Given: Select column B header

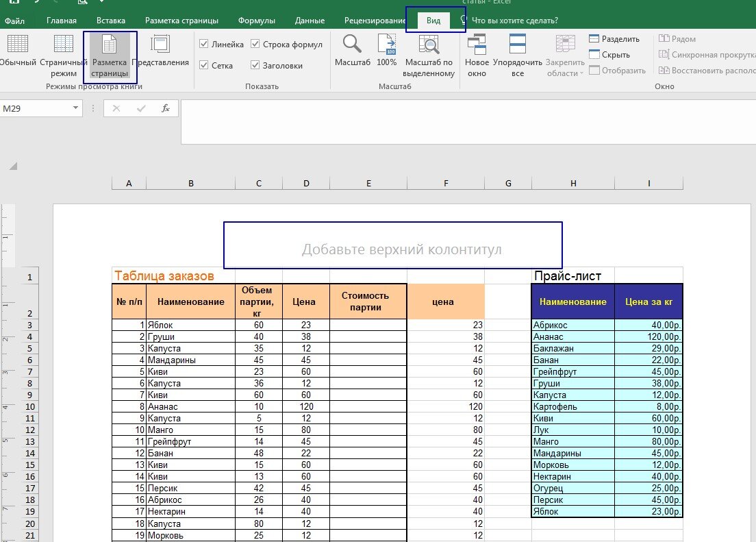Looking at the screenshot, I should pyautogui.click(x=191, y=184).
